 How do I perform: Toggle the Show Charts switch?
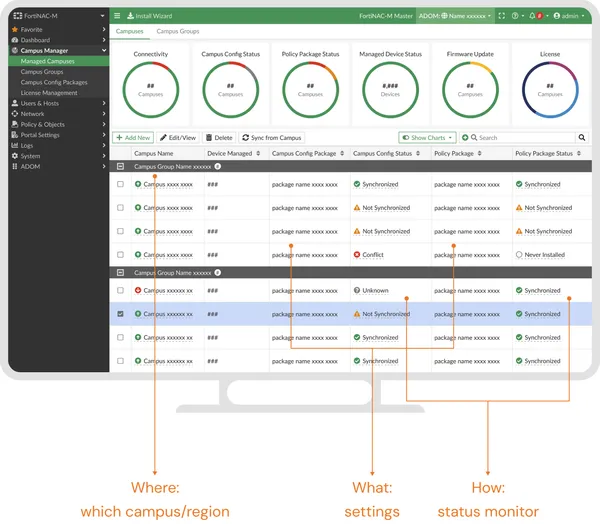pyautogui.click(x=406, y=137)
